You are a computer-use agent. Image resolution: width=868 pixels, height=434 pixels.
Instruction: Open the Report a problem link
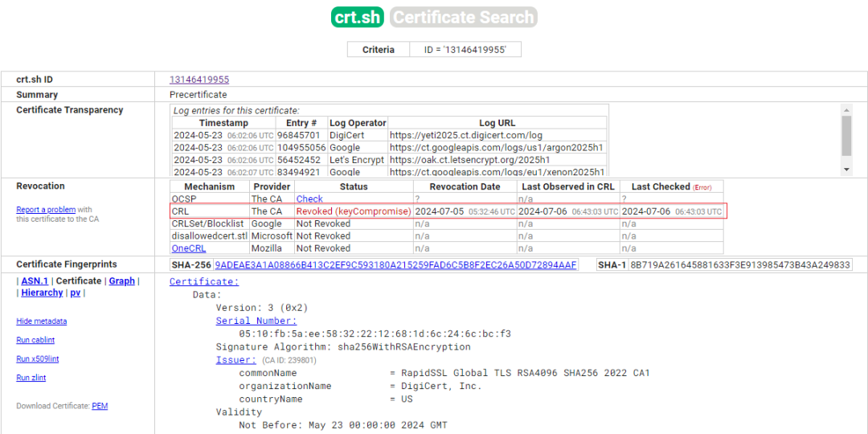(x=46, y=209)
